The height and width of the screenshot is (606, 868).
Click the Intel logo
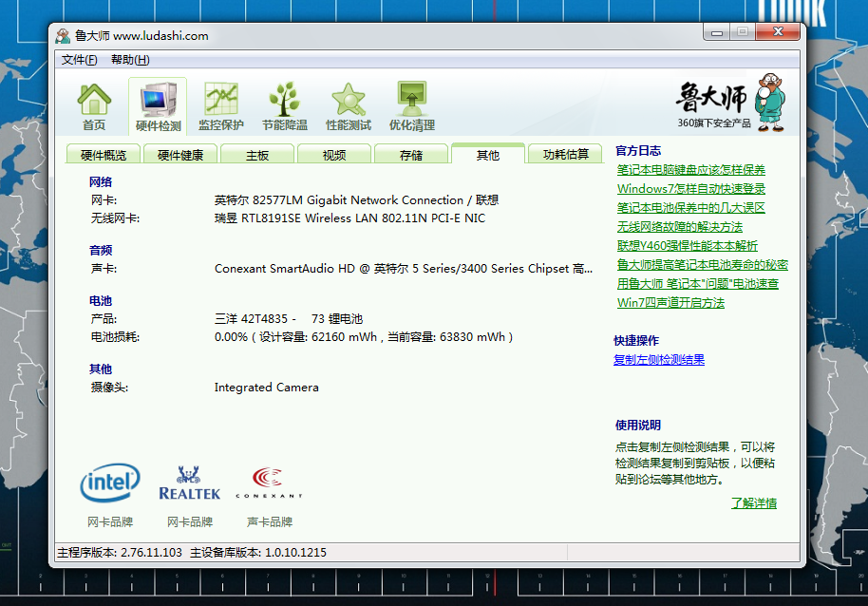110,483
